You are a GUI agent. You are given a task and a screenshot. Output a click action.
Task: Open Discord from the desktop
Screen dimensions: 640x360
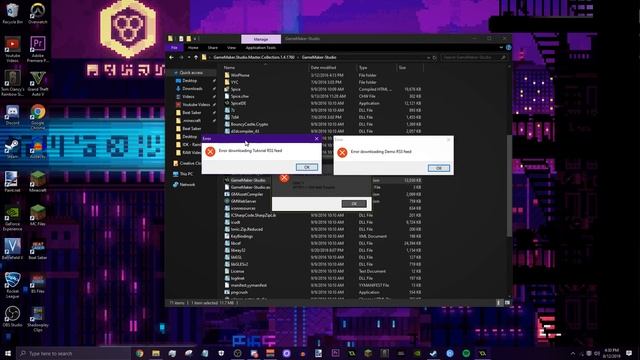click(12, 115)
